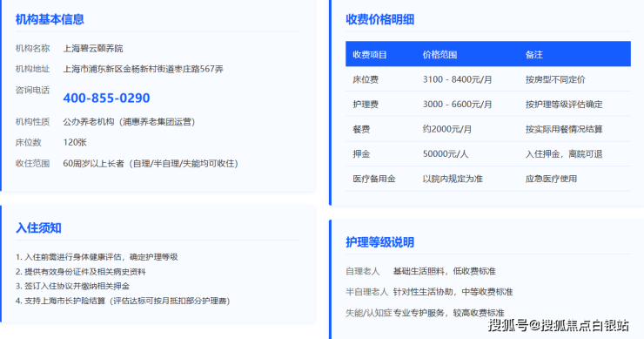This screenshot has width=644, height=339.
Task: Select notice item 4 about 长护险结算
Action: click(x=123, y=301)
